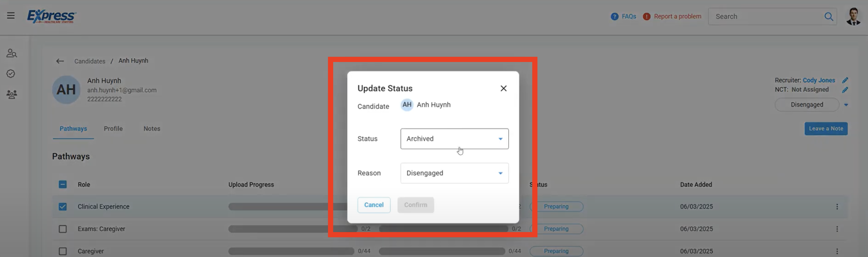
Task: Select the candidate search icon in sidebar
Action: coord(12,53)
